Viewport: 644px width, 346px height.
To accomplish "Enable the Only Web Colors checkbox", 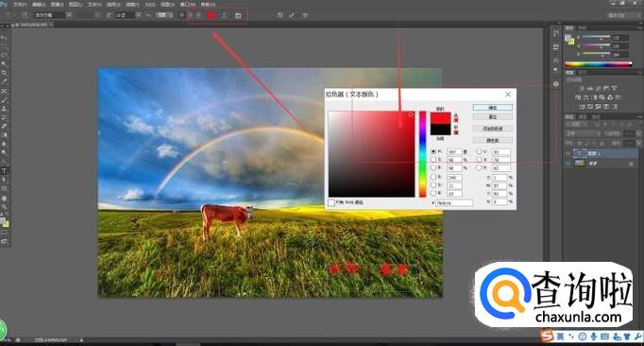I will [331, 202].
